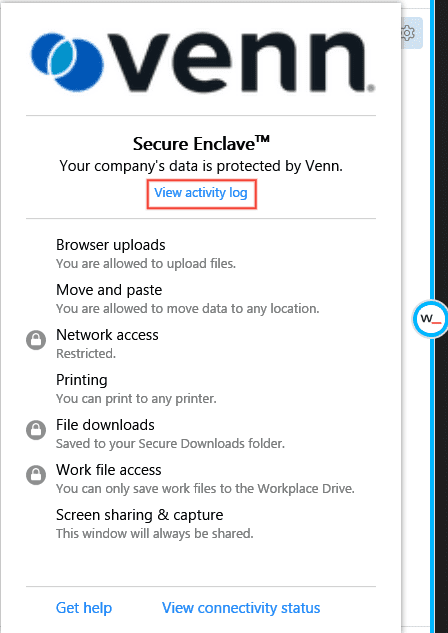Click the Secure Enclave title text
This screenshot has width=448, height=633.
pos(201,144)
